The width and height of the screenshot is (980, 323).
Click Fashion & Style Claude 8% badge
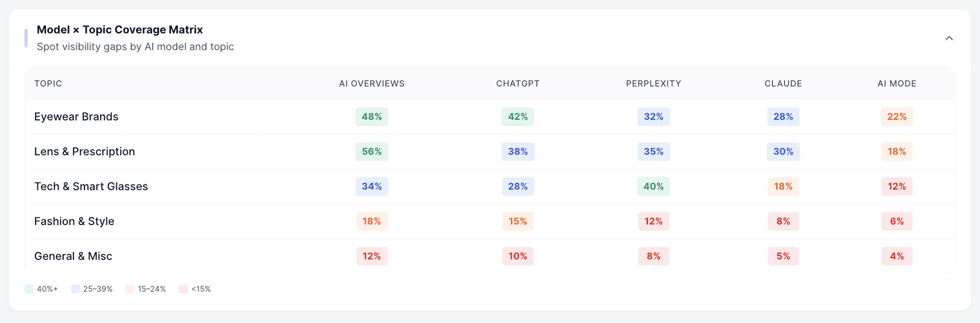tap(783, 221)
